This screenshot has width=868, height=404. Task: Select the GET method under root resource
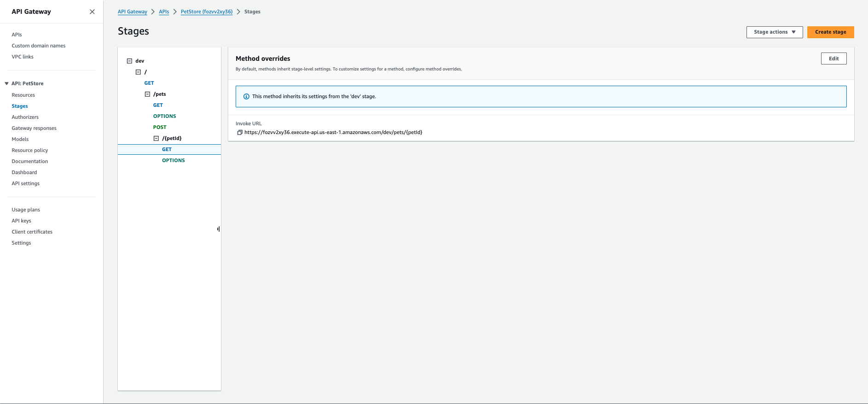149,83
